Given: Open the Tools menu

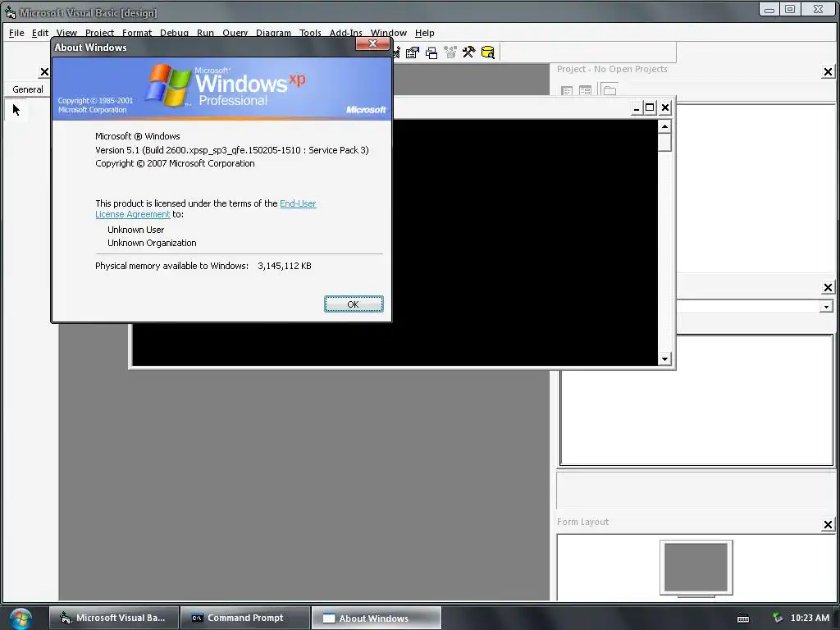Looking at the screenshot, I should 310,33.
